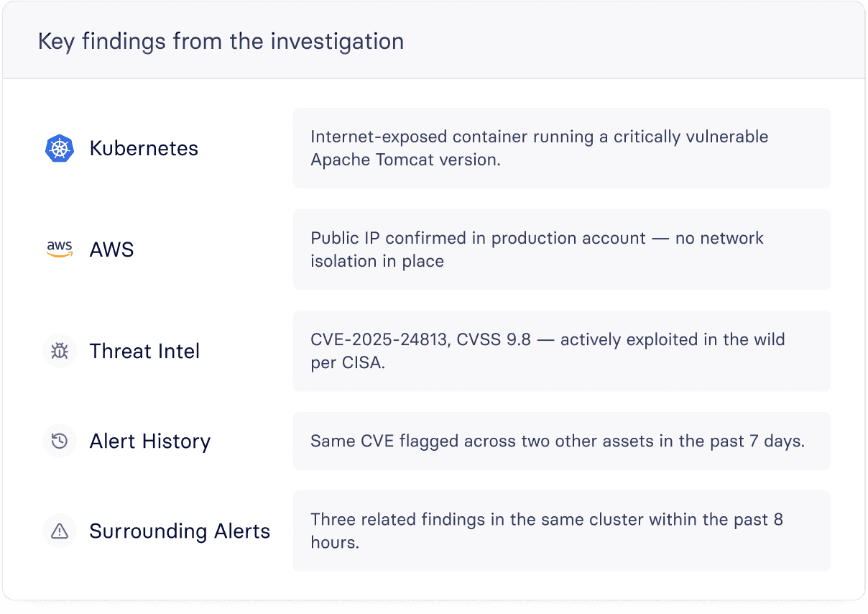Open the three related findings card

coord(561,531)
